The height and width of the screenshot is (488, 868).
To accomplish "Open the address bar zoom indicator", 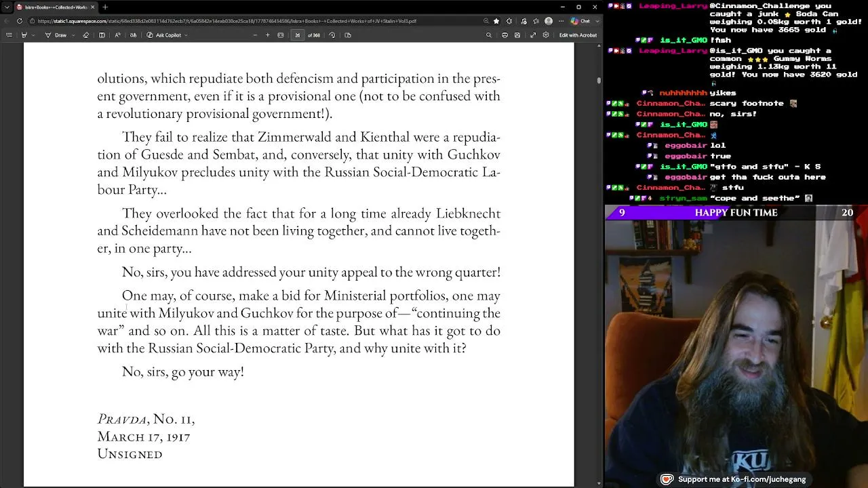I will 486,21.
